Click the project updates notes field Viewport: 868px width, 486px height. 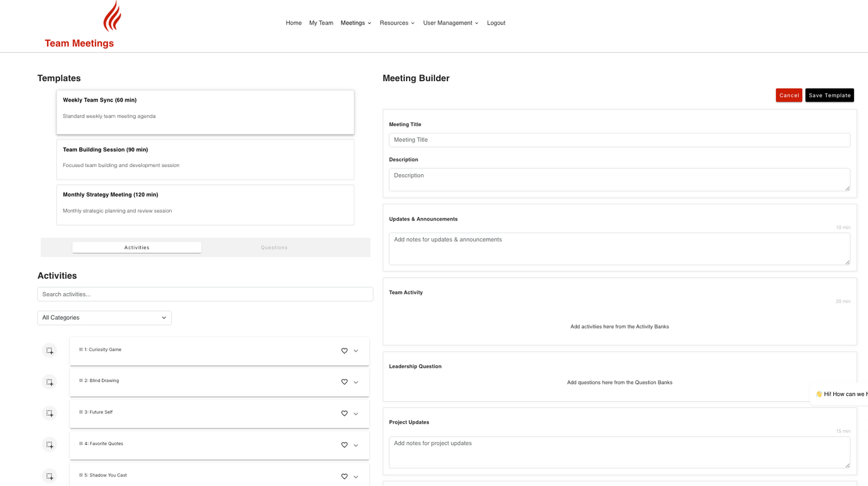pyautogui.click(x=619, y=452)
